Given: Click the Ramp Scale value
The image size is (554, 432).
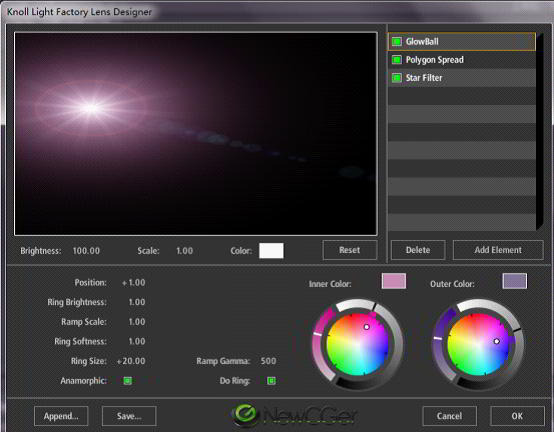Looking at the screenshot, I should click(x=137, y=322).
